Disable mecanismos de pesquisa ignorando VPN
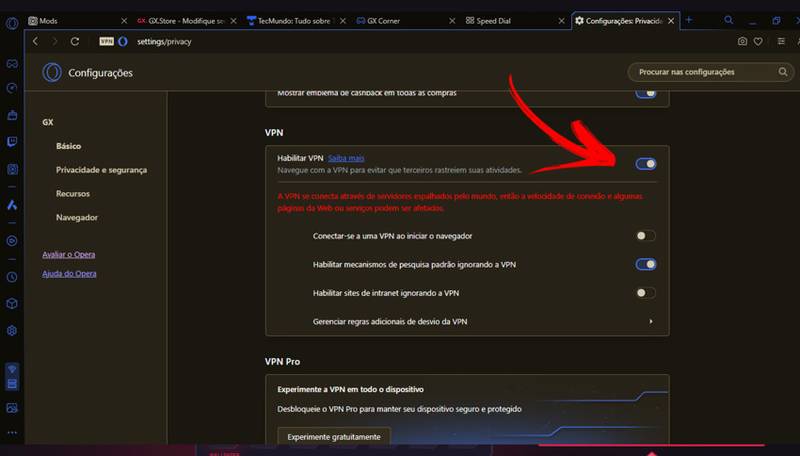This screenshot has height=456, width=800. (646, 264)
